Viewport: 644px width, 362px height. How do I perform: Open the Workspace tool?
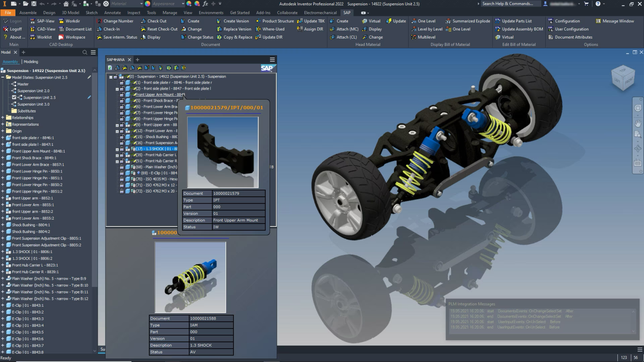(x=72, y=37)
